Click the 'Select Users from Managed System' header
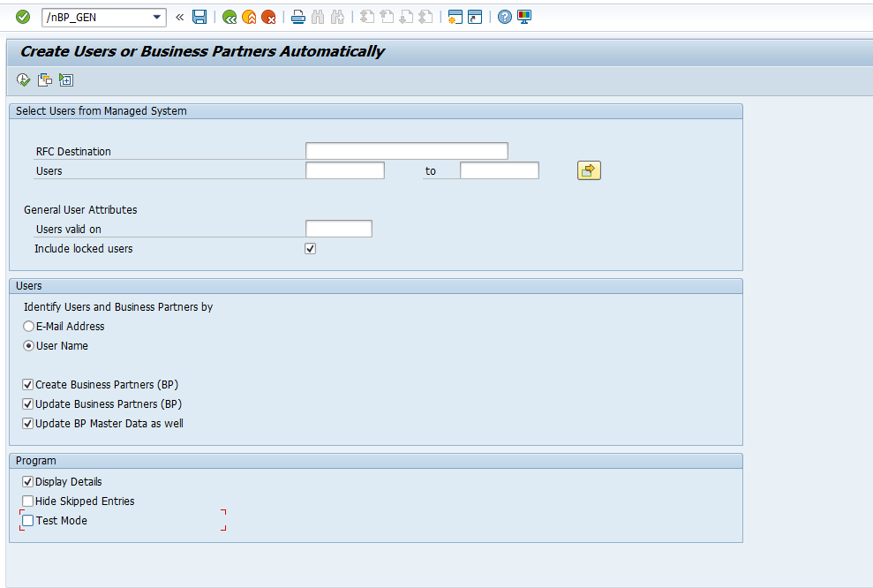The image size is (873, 588). coord(102,111)
